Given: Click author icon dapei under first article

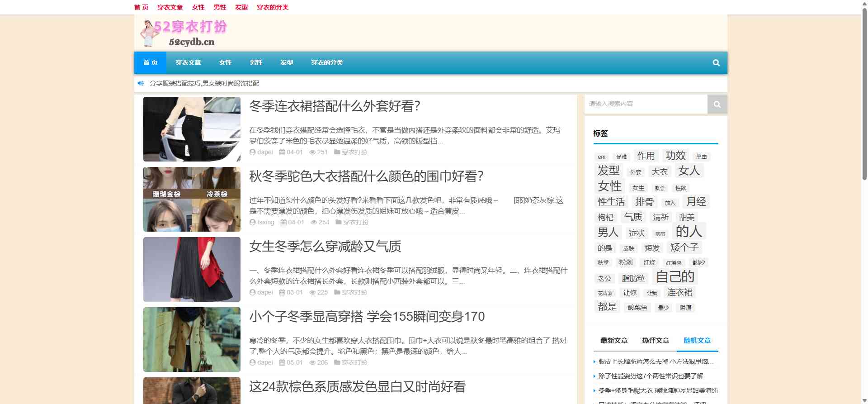Looking at the screenshot, I should [252, 152].
